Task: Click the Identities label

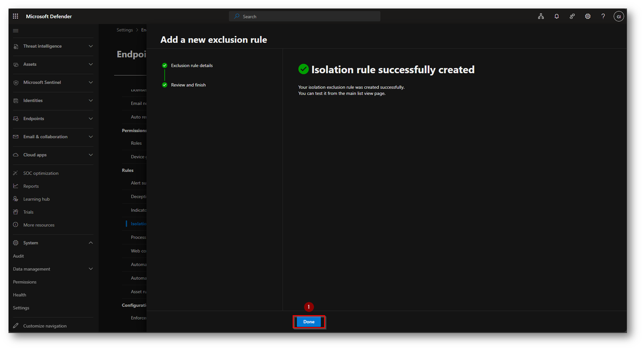Action: [x=33, y=101]
